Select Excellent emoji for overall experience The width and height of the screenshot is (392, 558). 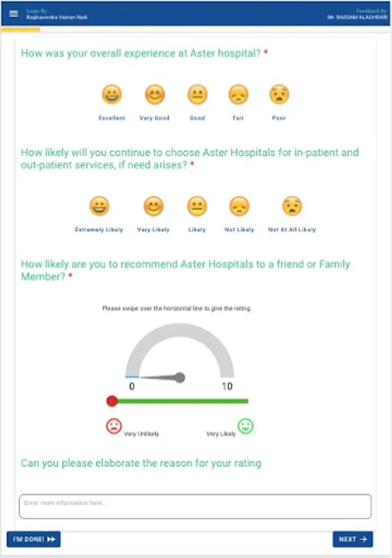pos(111,95)
